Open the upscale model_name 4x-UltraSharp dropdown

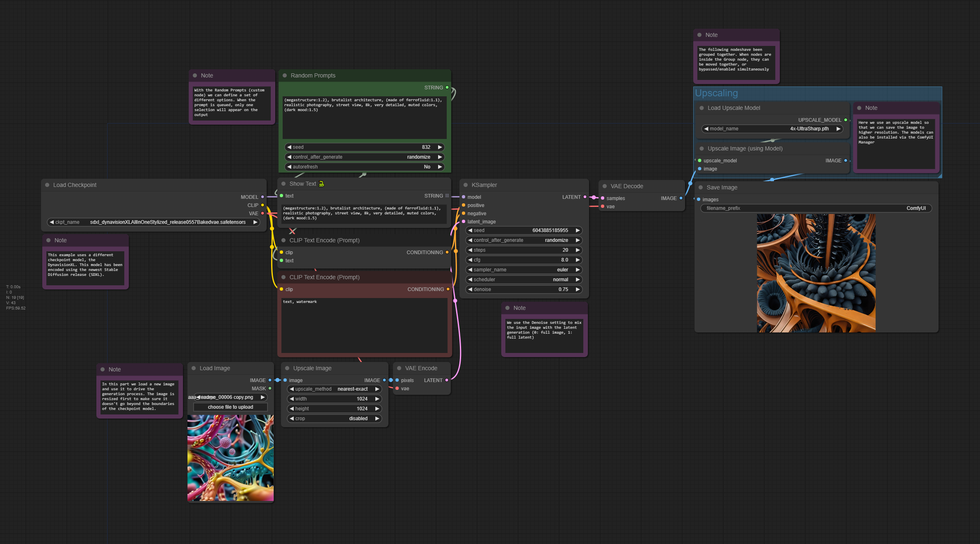coord(772,129)
